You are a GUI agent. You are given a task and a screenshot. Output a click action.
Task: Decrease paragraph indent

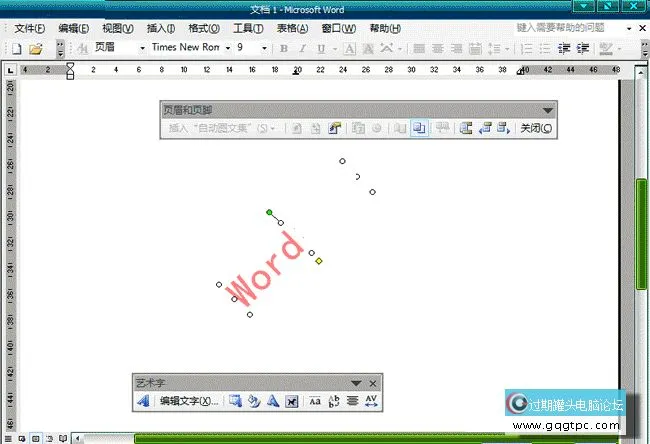pyautogui.click(x=564, y=49)
